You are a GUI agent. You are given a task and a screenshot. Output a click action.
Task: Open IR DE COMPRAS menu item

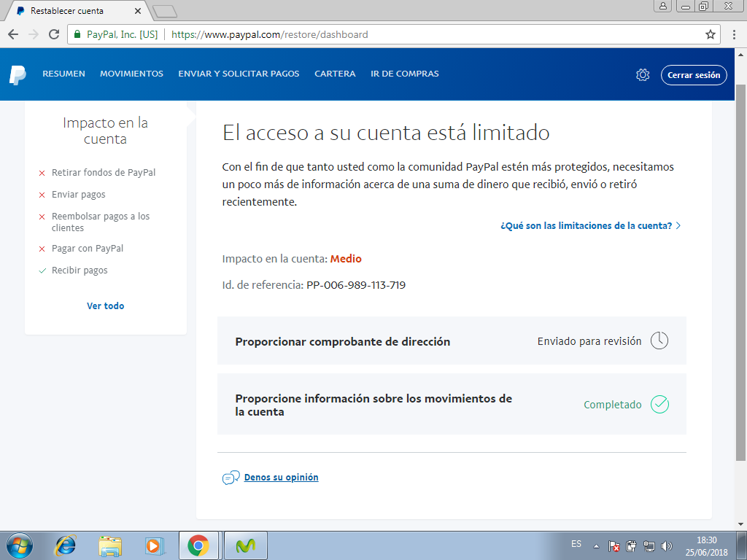point(405,74)
